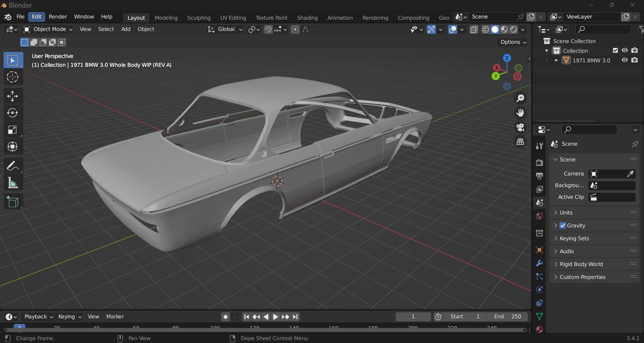Switch to the UV Editing workspace tab

pos(233,18)
